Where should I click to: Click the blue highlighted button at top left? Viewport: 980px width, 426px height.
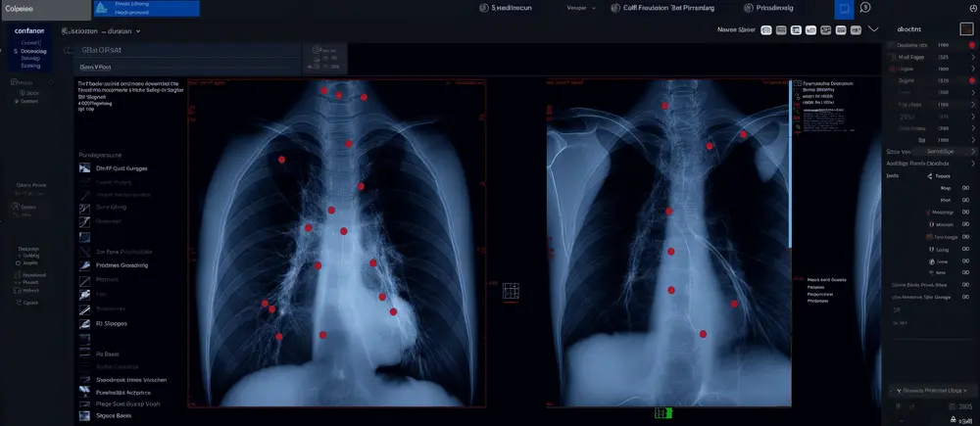[x=146, y=8]
